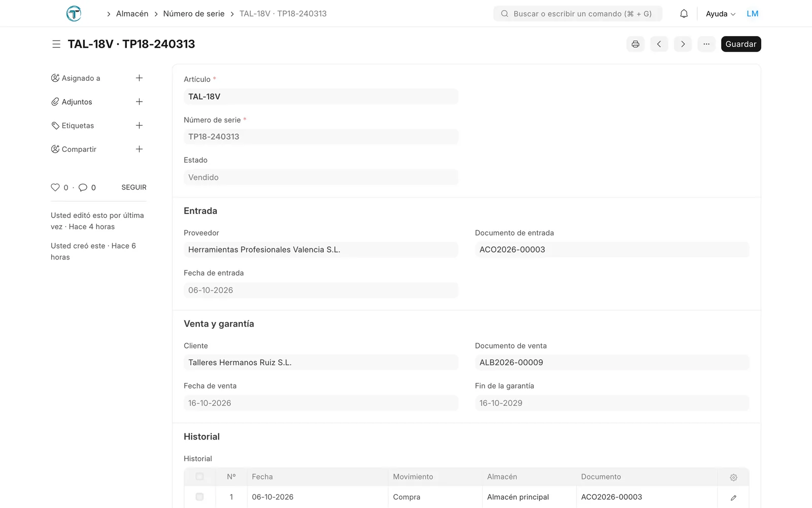This screenshot has height=508, width=812.
Task: Click the 'Almacén principal' table cell
Action: point(529,497)
